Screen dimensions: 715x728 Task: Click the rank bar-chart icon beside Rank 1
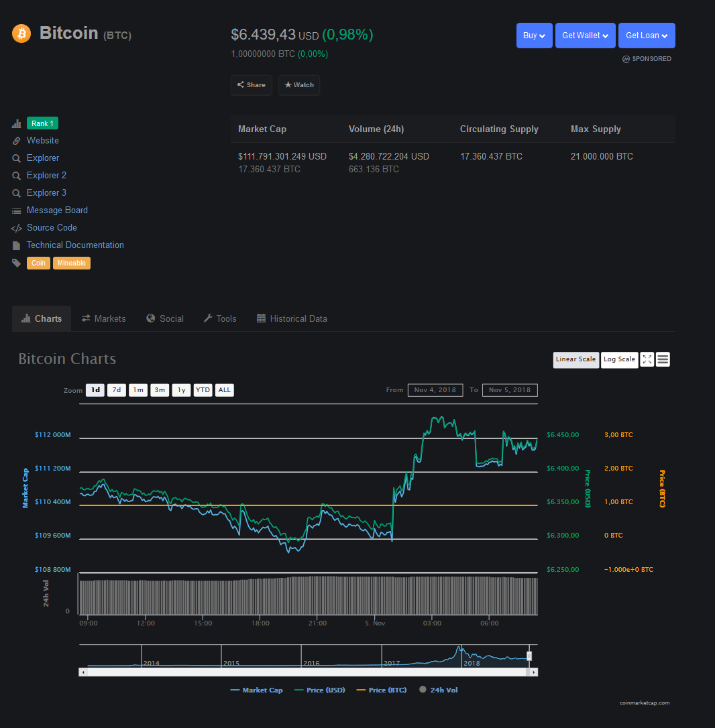[16, 123]
